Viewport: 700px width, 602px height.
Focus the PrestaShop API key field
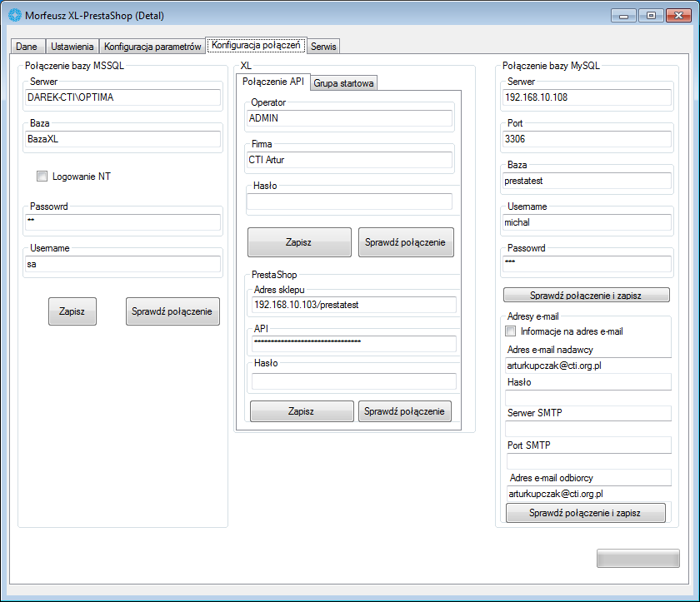click(x=353, y=343)
